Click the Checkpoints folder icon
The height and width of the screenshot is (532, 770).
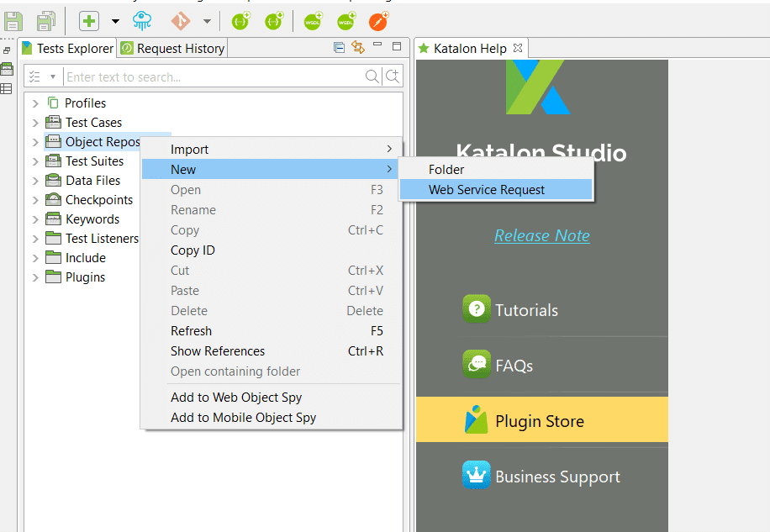(x=53, y=199)
